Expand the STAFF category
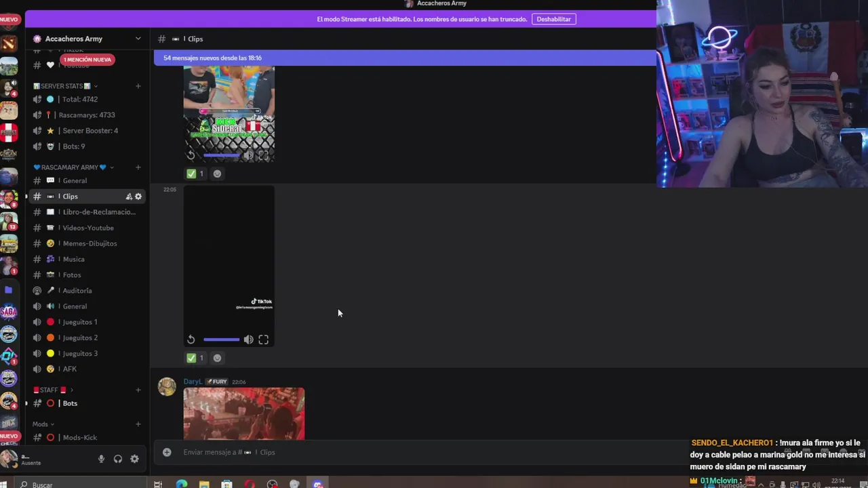This screenshot has width=868, height=488. [x=53, y=390]
